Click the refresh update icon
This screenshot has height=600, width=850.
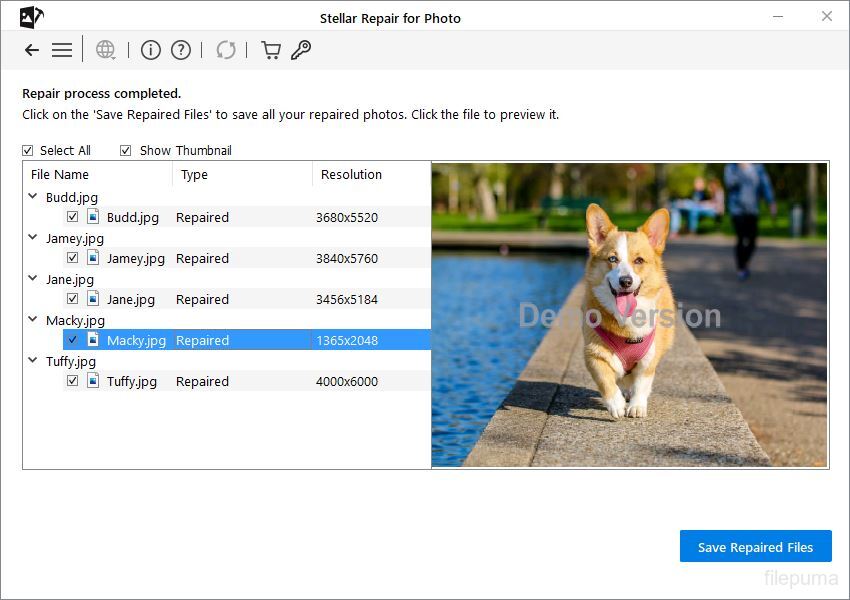coord(226,50)
